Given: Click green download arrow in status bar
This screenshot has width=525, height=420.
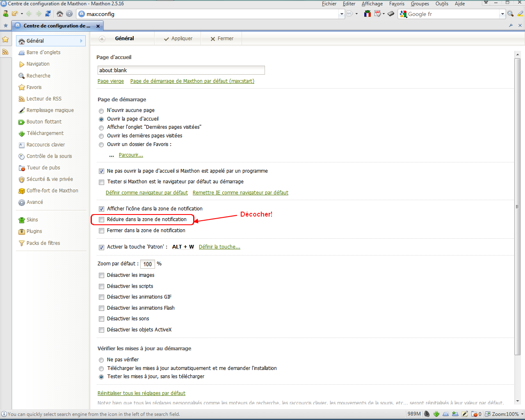Looking at the screenshot, I should [x=436, y=414].
